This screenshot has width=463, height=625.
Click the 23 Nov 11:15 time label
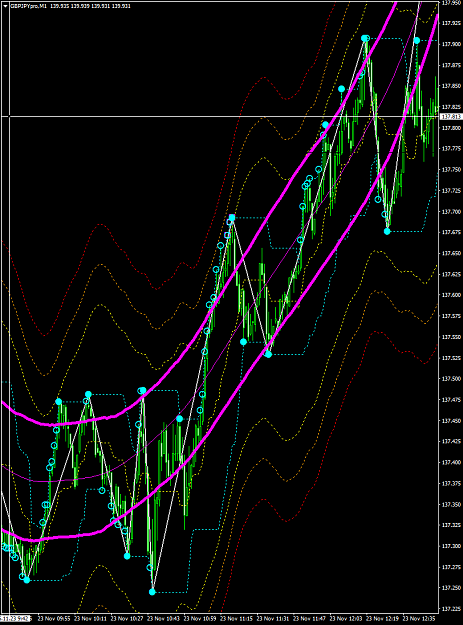click(x=236, y=619)
